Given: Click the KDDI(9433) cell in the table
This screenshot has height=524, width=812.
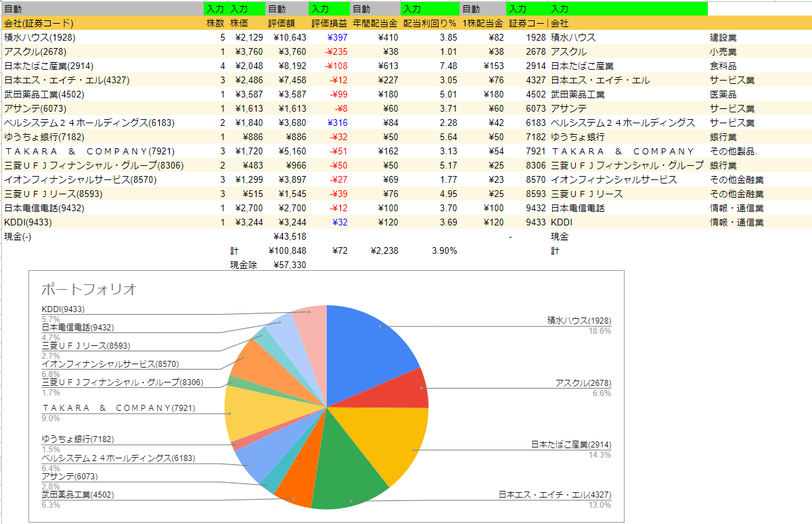Looking at the screenshot, I should coord(102,222).
